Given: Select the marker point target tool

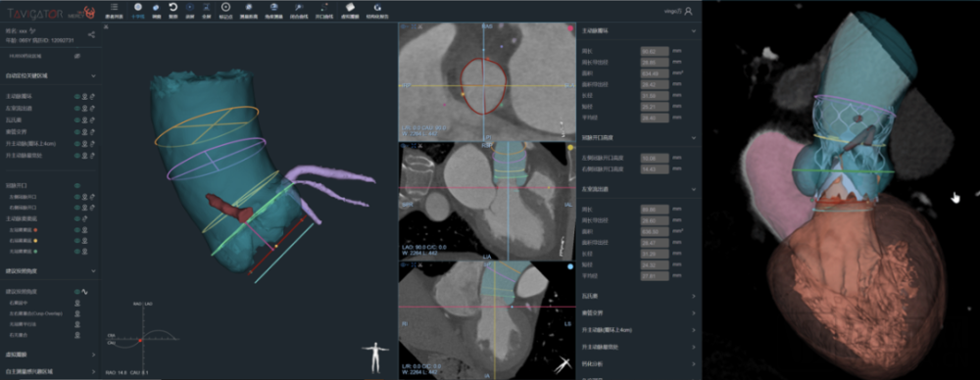Looking at the screenshot, I should [225, 7].
